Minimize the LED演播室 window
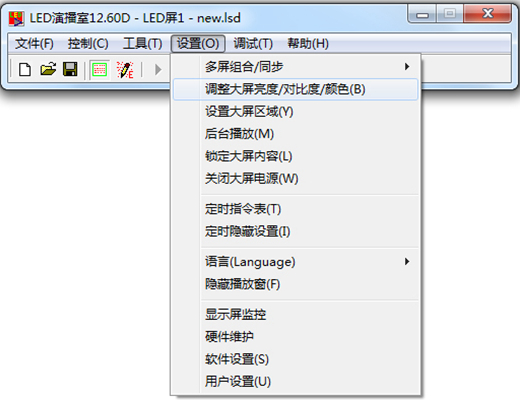The image size is (520, 400). (x=422, y=14)
